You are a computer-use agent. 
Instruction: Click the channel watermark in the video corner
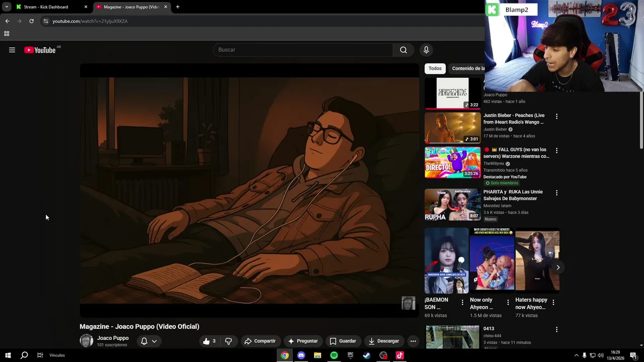(409, 303)
